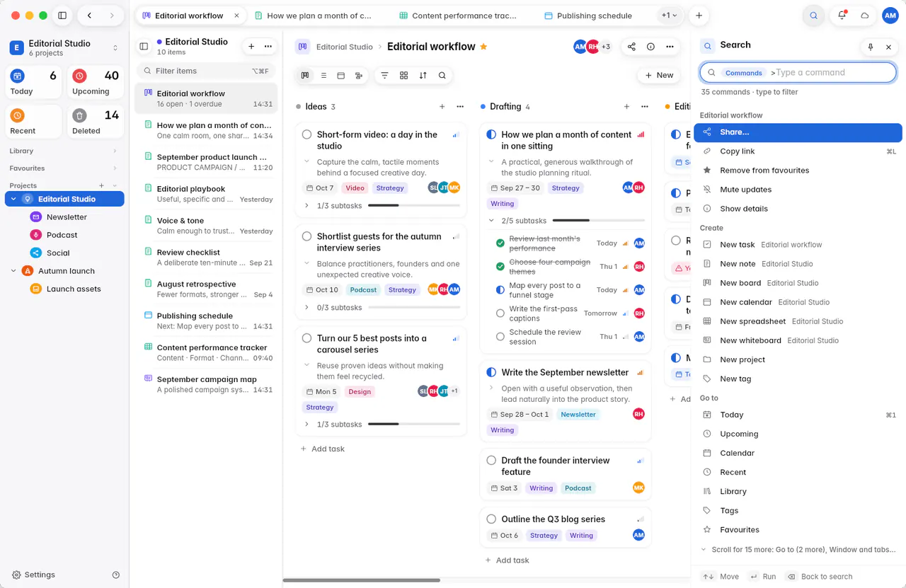This screenshot has width=906, height=588.
Task: Run the Copy link command
Action: [x=798, y=151]
